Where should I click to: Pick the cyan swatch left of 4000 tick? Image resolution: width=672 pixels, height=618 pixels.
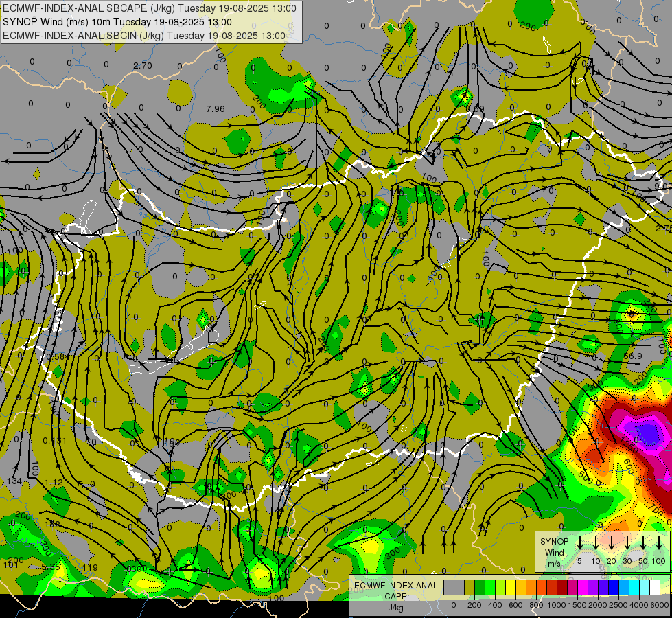tap(635, 587)
